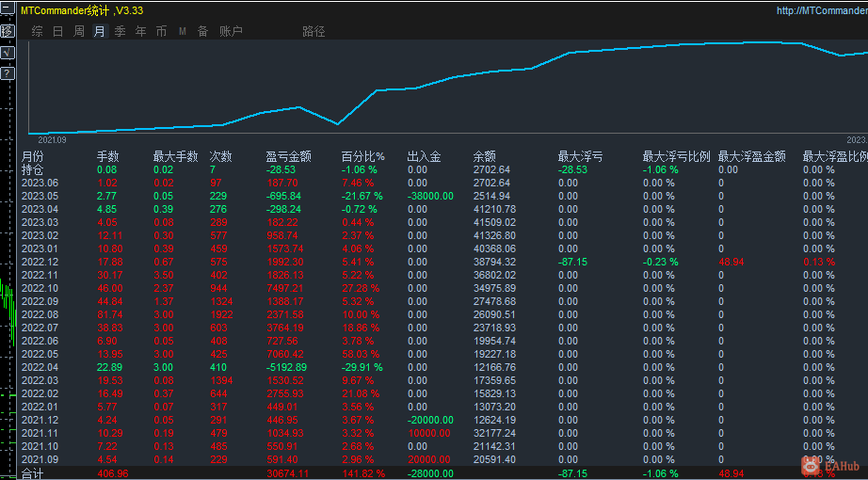Screen dimensions: 868x480
Task: Click the 12166.76 balance value
Action: pyautogui.click(x=494, y=367)
